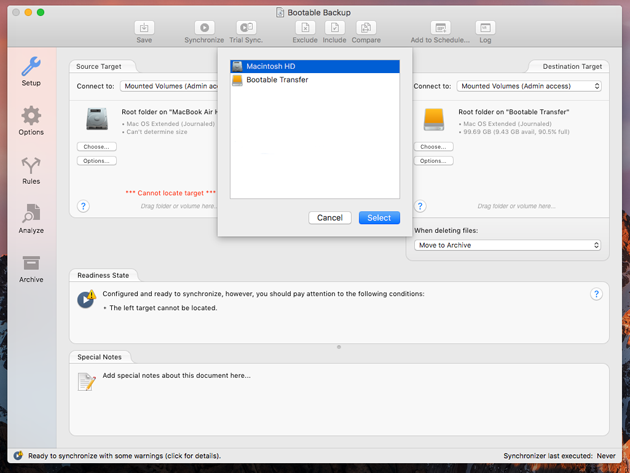The height and width of the screenshot is (473, 630).
Task: Click 'The left target cannot be located' text
Action: 163,308
